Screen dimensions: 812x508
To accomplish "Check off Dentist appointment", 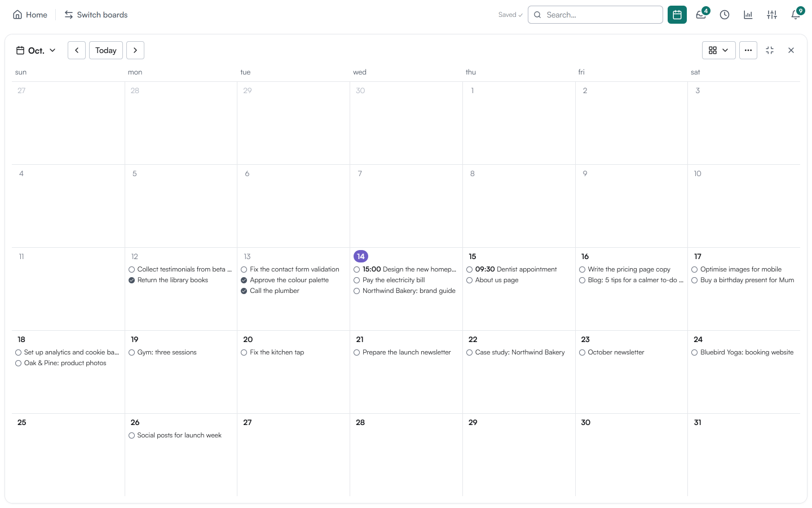I will tap(470, 270).
